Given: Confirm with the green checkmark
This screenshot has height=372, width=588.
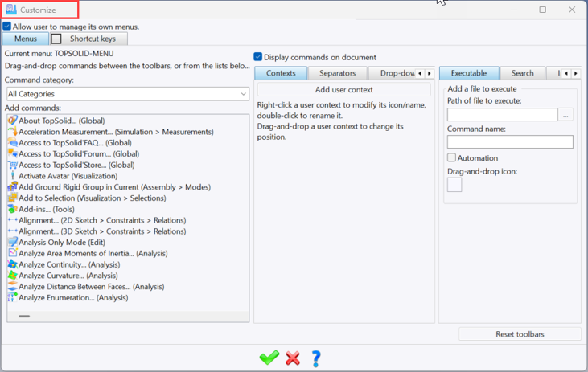Looking at the screenshot, I should (269, 358).
